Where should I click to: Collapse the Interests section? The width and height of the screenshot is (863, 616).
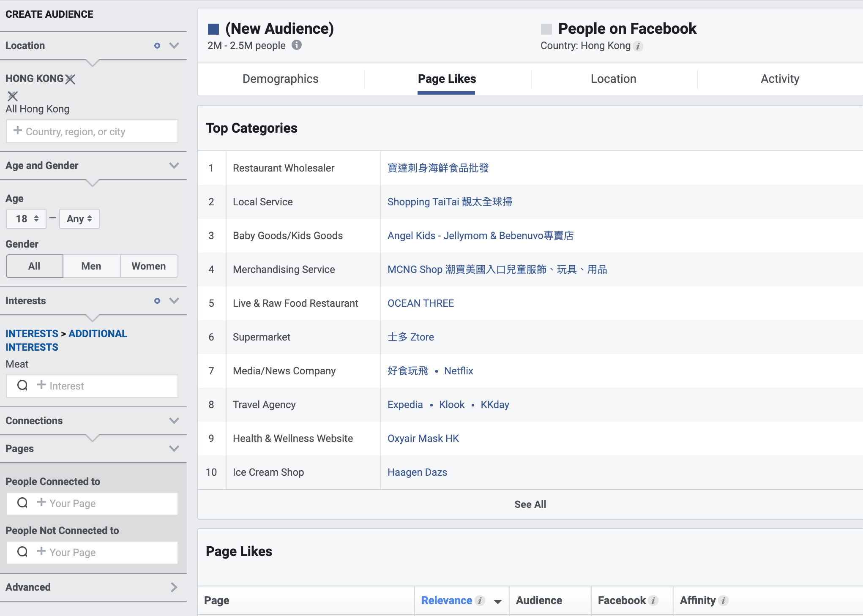click(x=174, y=301)
